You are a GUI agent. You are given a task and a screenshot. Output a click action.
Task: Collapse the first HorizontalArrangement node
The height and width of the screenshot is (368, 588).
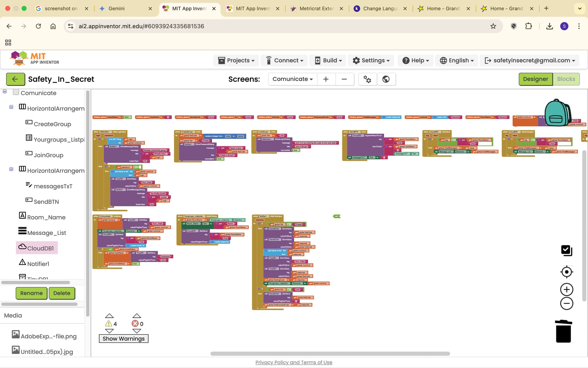click(x=11, y=107)
